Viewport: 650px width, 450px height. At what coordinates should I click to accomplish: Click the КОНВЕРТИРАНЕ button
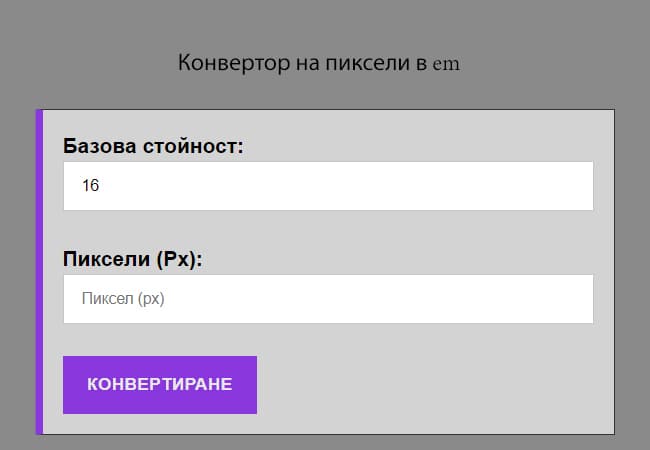[x=160, y=385]
